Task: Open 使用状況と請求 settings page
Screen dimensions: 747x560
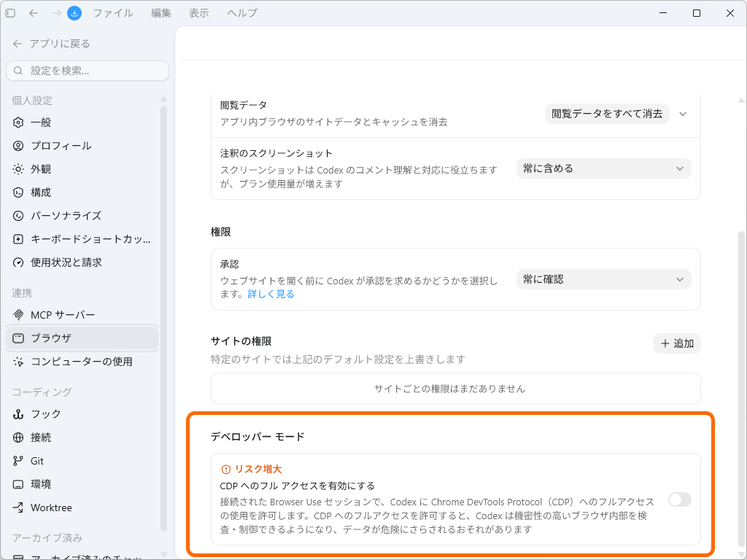Action: click(82, 262)
